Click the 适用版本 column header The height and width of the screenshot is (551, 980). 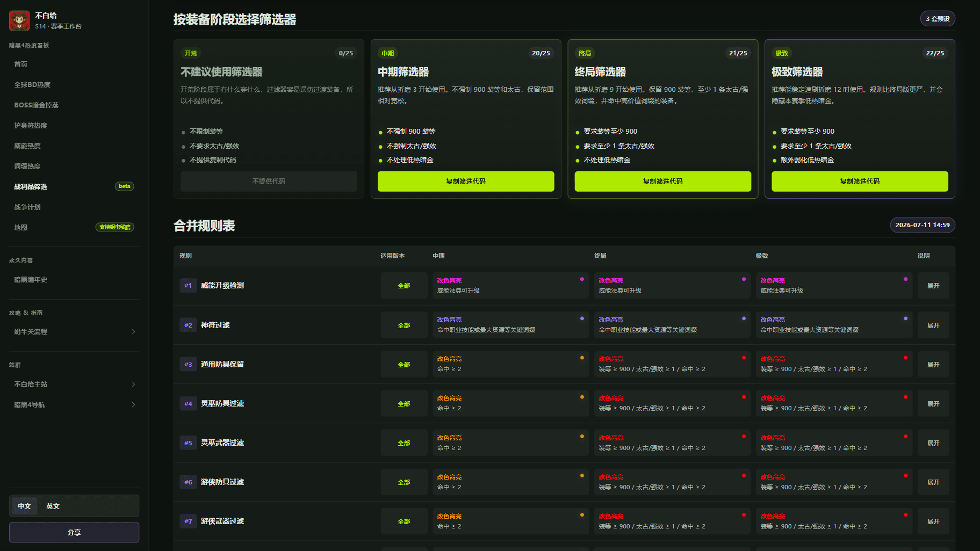(x=393, y=256)
